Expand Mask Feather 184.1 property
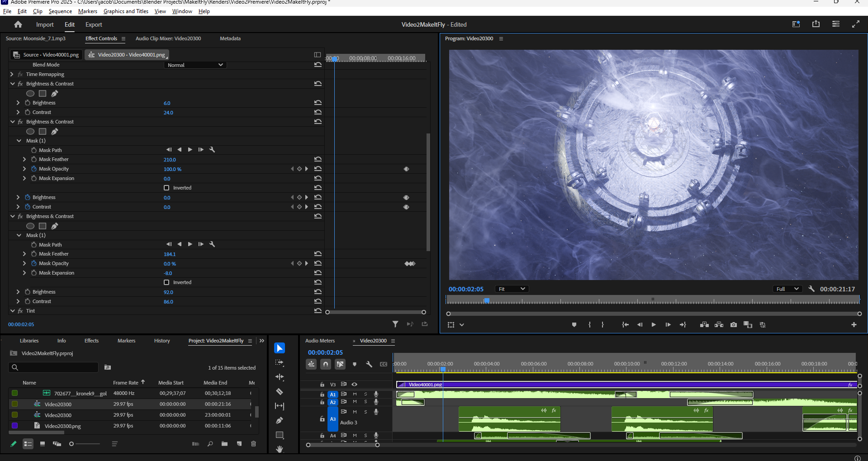Image resolution: width=868 pixels, height=461 pixels. (x=24, y=254)
